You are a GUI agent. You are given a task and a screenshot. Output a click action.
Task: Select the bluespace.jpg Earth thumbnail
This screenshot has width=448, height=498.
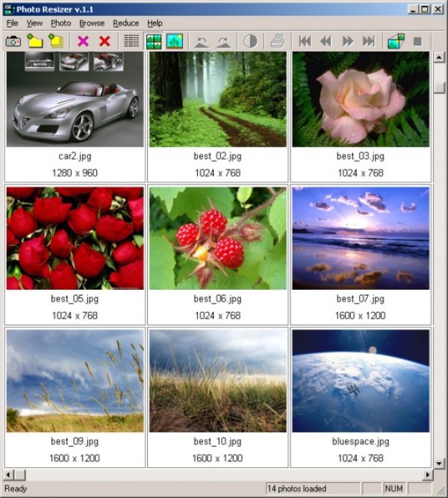pos(361,381)
